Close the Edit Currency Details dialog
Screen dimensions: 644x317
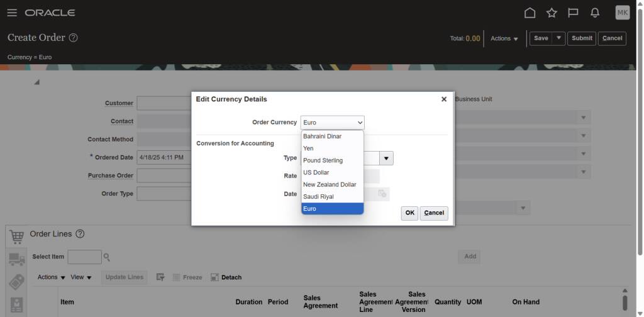point(443,99)
